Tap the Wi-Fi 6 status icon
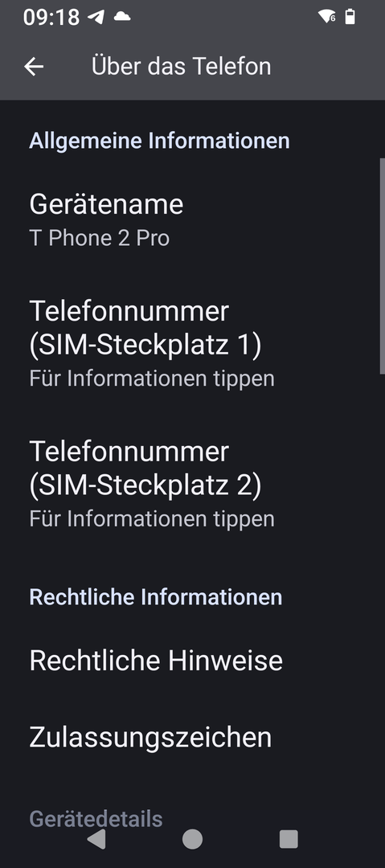 [327, 17]
